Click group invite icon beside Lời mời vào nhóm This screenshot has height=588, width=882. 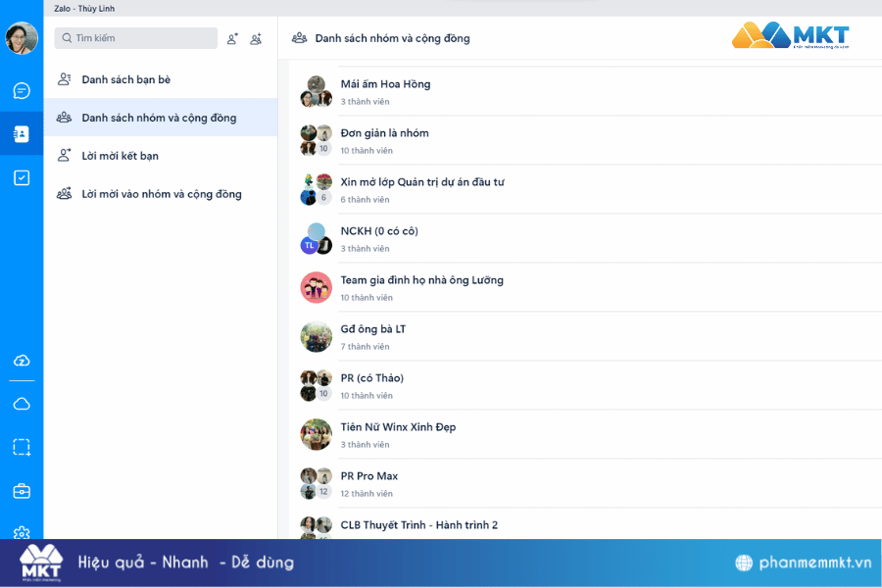tap(64, 194)
